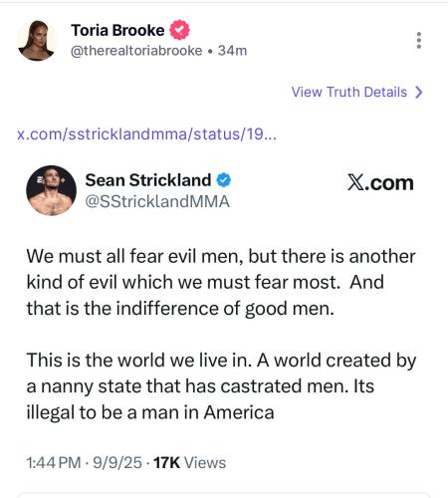Open View Truth Details link
The height and width of the screenshot is (498, 448).
[357, 93]
